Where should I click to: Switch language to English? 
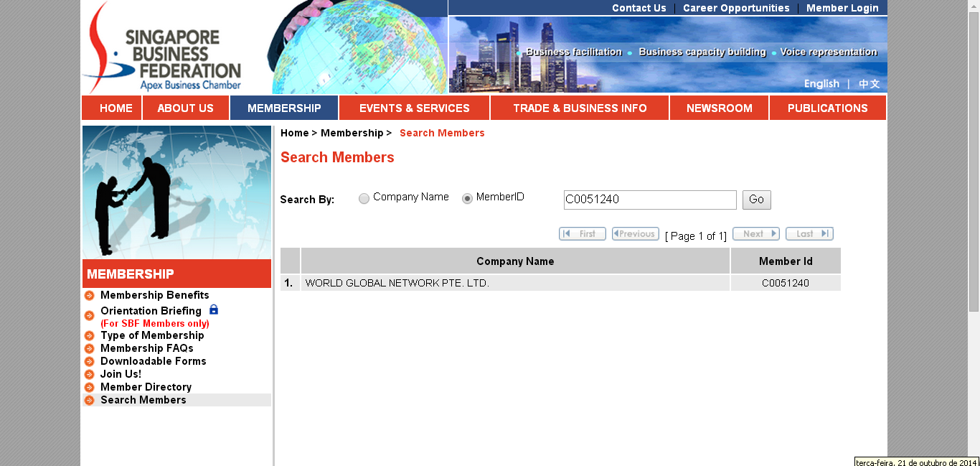pyautogui.click(x=821, y=84)
